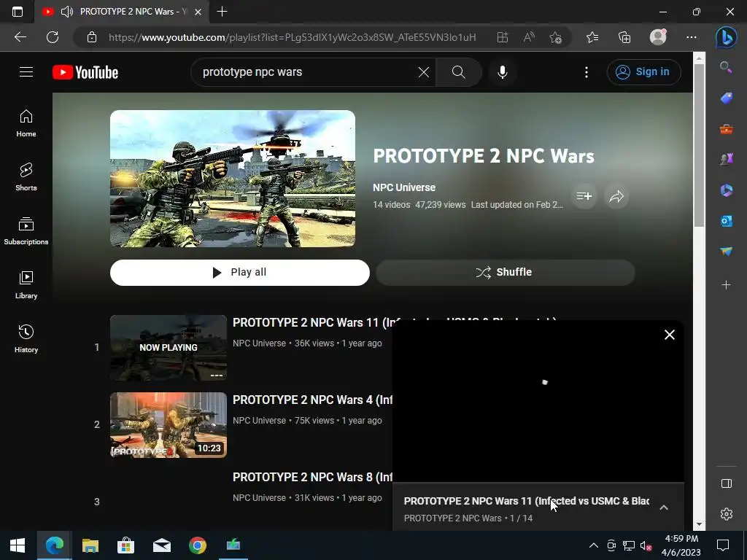Open the notification center
Screen dimensions: 747x560
point(723,545)
